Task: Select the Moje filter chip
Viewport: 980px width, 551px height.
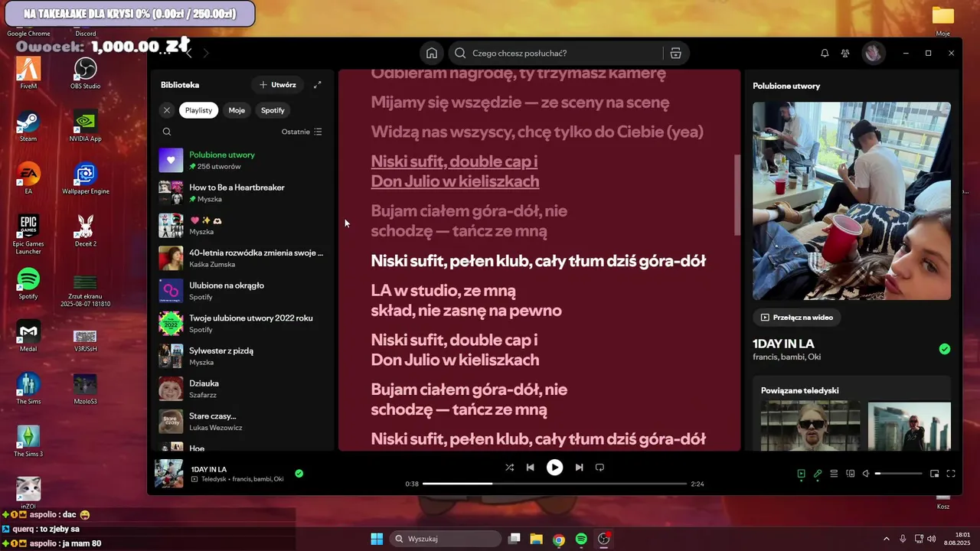Action: pos(237,110)
